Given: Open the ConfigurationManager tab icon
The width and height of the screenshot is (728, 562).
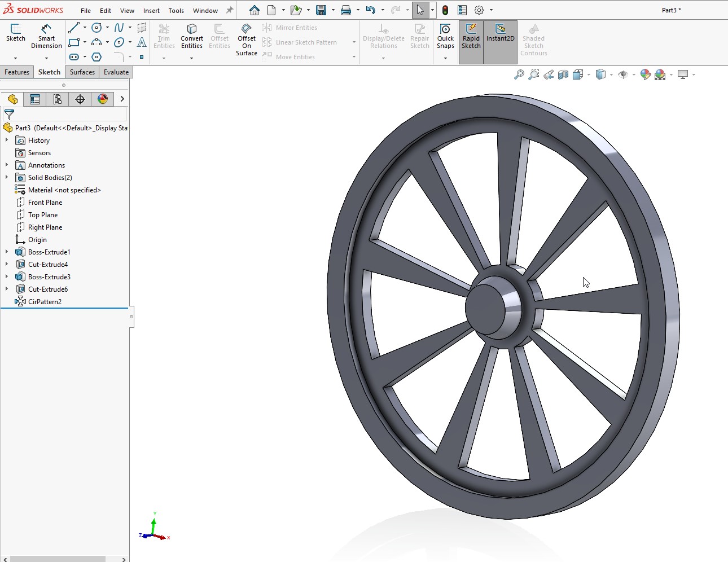Looking at the screenshot, I should (58, 99).
